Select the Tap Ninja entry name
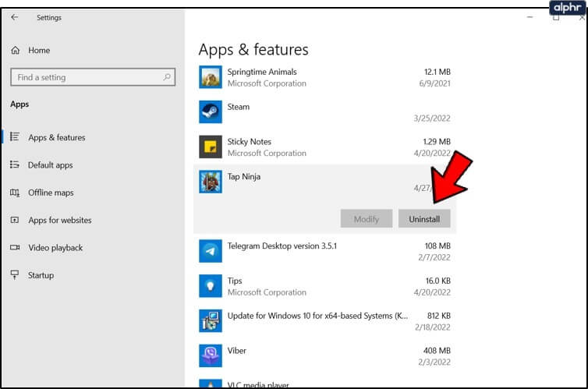 (x=244, y=176)
